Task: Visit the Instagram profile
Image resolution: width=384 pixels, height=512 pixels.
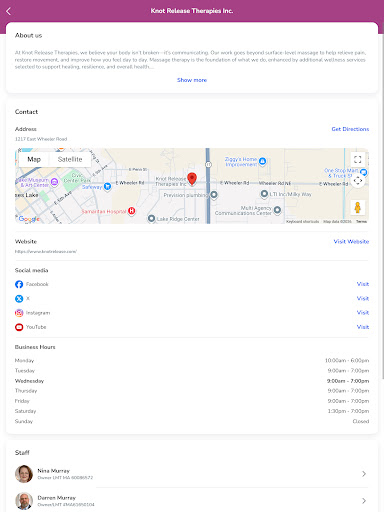Action: click(363, 313)
